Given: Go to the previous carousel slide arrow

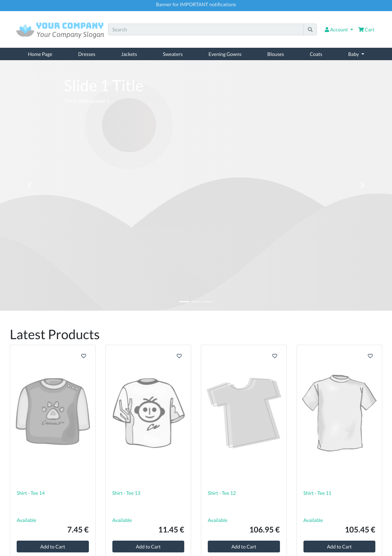Looking at the screenshot, I should 29,185.
